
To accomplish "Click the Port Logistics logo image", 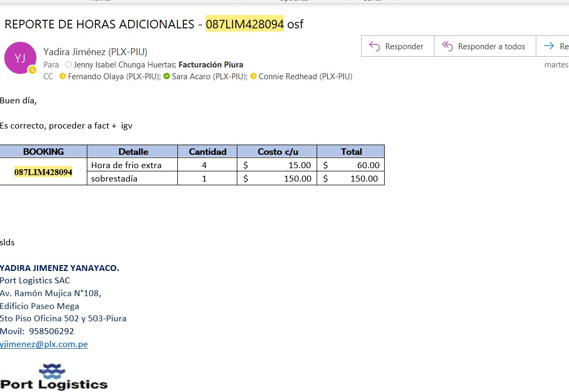I will 54,377.
